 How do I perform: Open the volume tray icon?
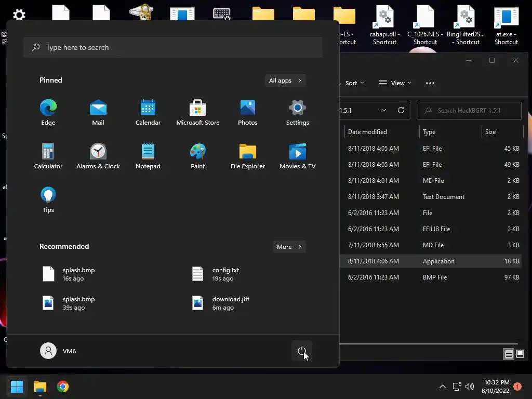[x=470, y=387]
